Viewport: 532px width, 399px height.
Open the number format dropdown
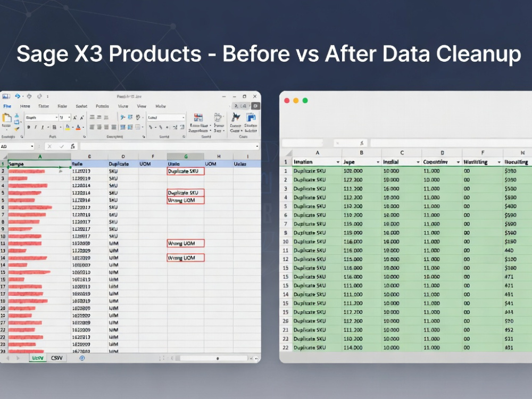[183, 118]
